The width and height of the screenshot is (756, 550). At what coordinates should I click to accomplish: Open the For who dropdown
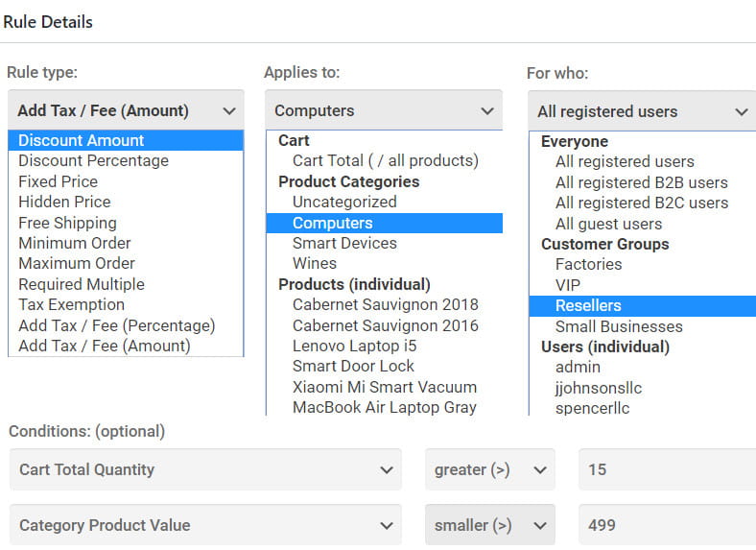(641, 111)
